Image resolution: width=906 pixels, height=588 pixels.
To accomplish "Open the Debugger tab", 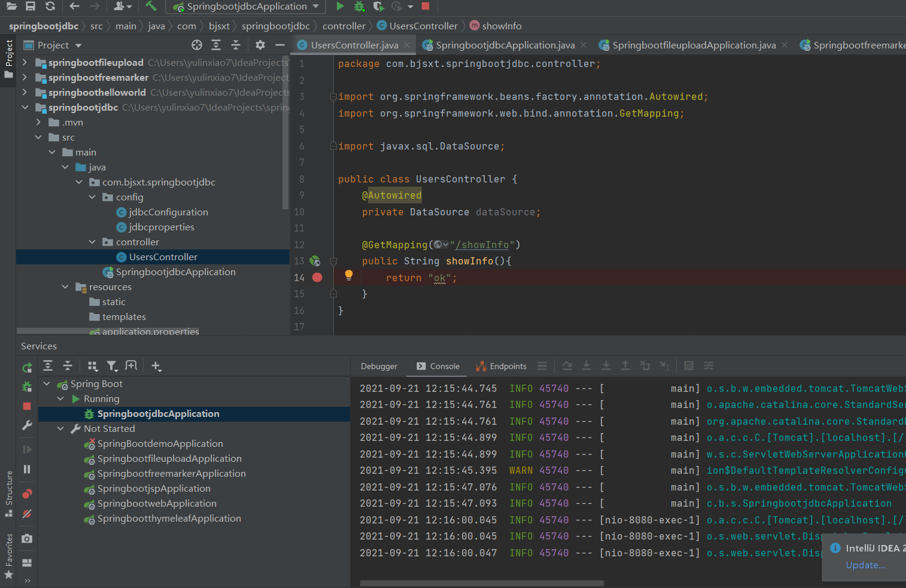I will point(379,366).
